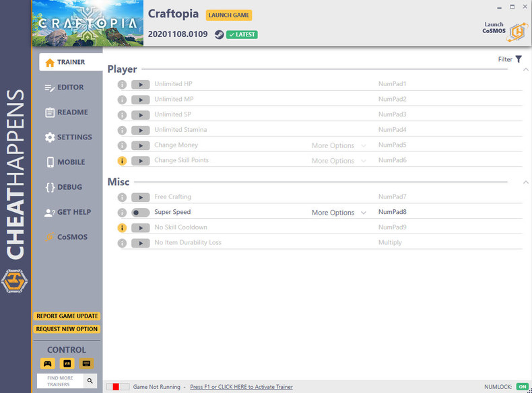Activate Free Crafting cheat button
This screenshot has width=532, height=393.
coord(141,198)
